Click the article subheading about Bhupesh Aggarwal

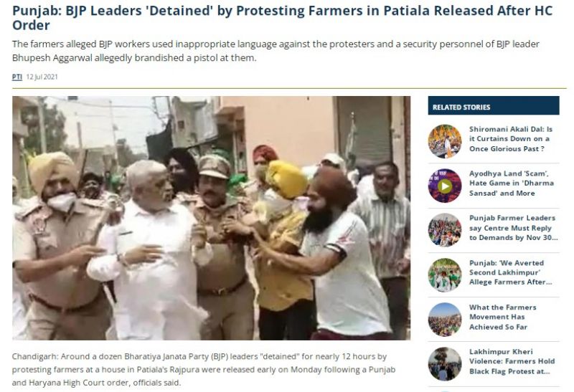pos(276,51)
